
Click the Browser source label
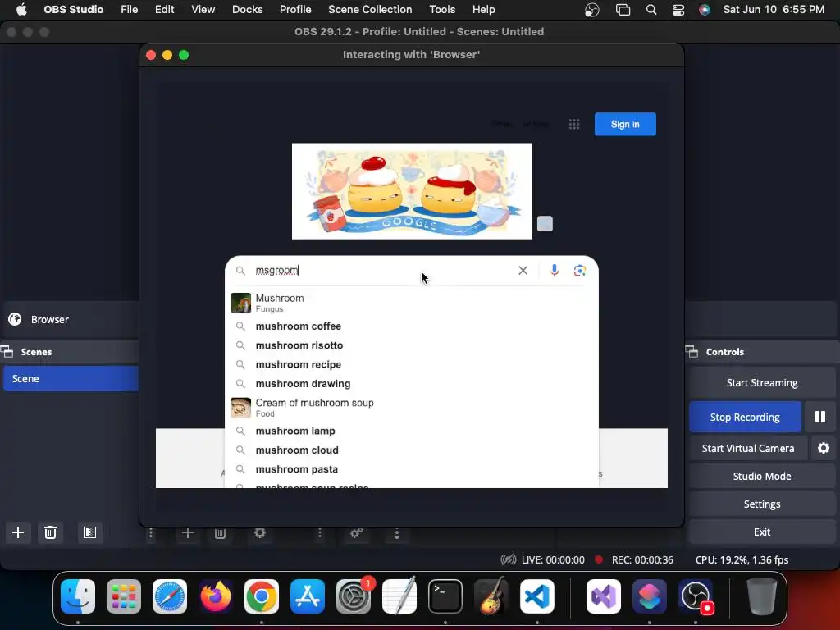(50, 320)
